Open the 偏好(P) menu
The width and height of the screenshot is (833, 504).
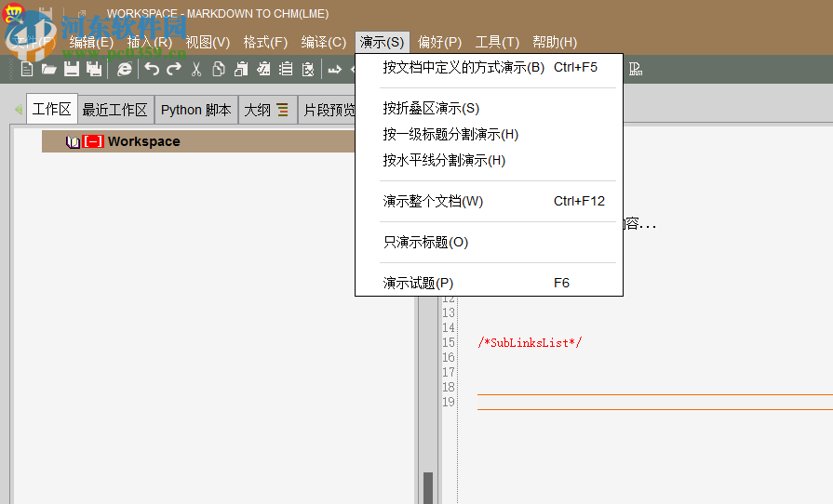click(x=439, y=42)
